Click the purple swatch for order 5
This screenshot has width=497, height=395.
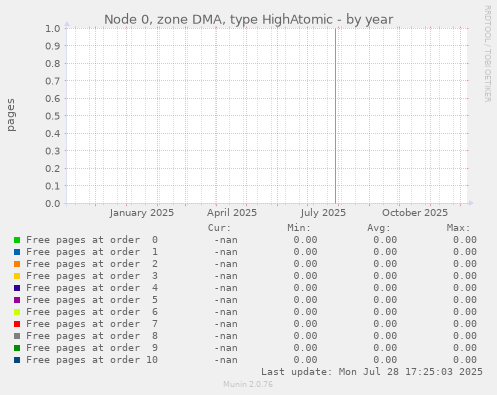(x=17, y=300)
